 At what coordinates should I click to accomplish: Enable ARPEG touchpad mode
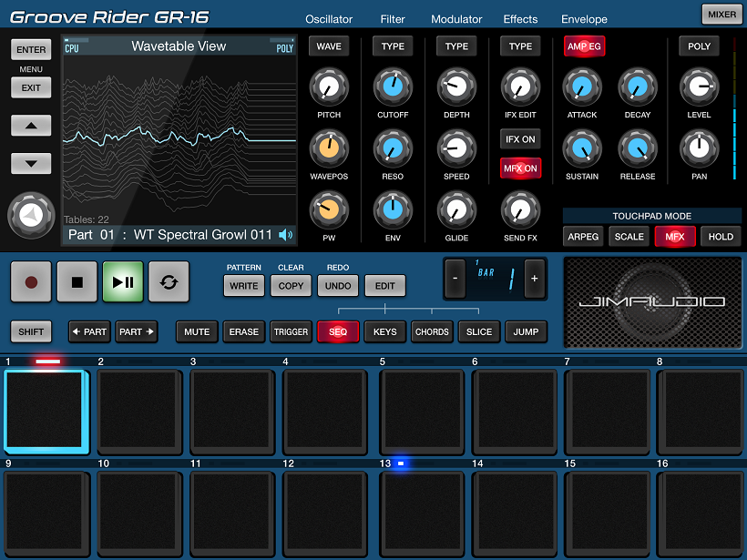pyautogui.click(x=583, y=237)
